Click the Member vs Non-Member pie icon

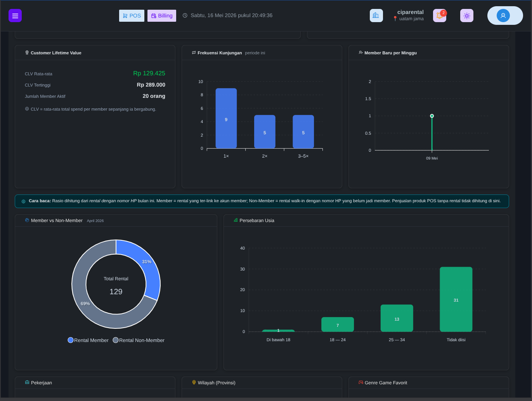pyautogui.click(x=27, y=220)
